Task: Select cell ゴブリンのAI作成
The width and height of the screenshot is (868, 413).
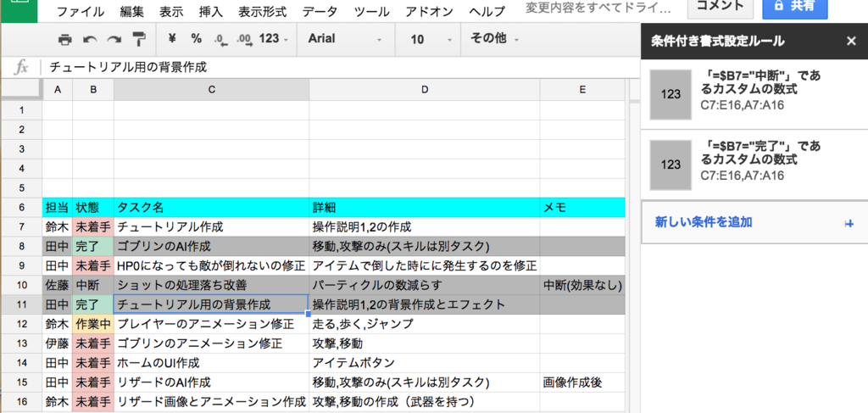Action: [211, 247]
